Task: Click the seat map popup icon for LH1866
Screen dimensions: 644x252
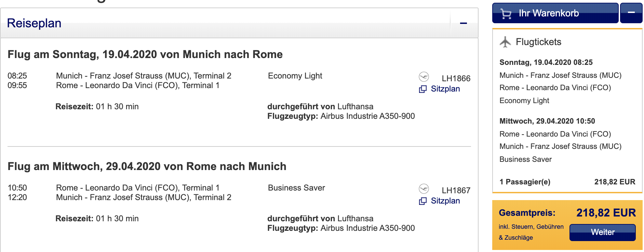Action: pyautogui.click(x=423, y=89)
